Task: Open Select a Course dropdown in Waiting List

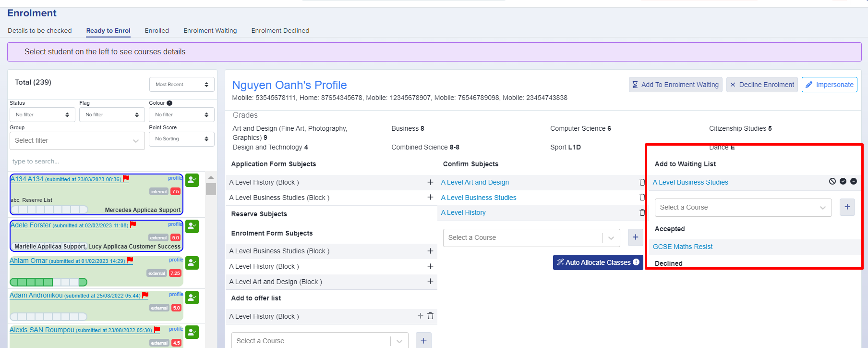Action: pos(743,207)
